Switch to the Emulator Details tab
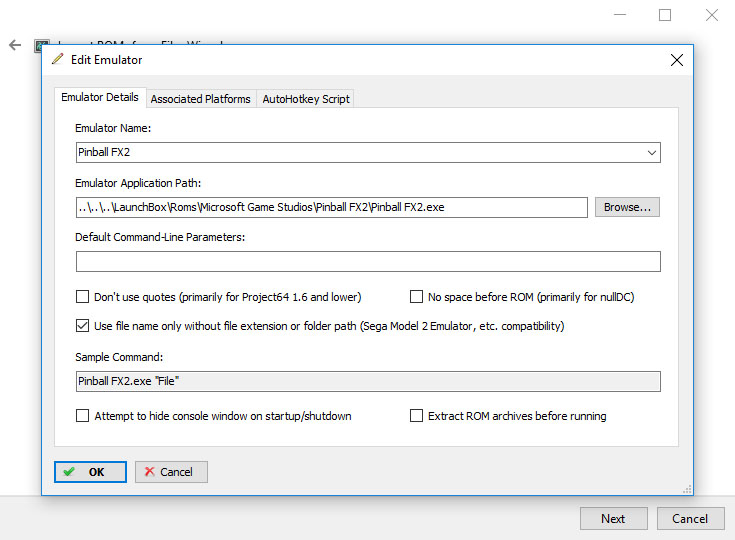The image size is (735, 540). click(100, 97)
